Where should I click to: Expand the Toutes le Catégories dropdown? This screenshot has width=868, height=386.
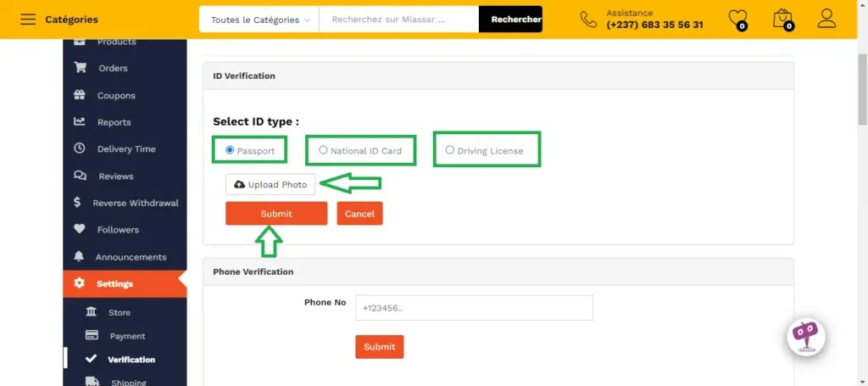tap(259, 20)
